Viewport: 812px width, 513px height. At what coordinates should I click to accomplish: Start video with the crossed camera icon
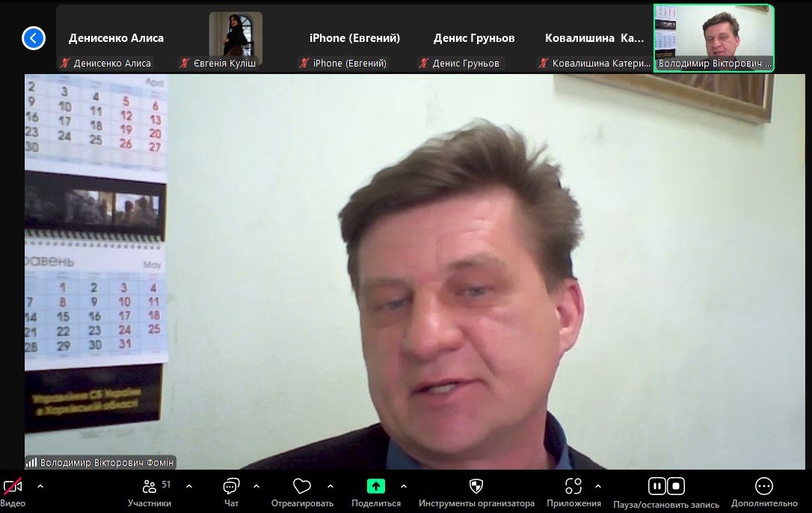point(13,486)
